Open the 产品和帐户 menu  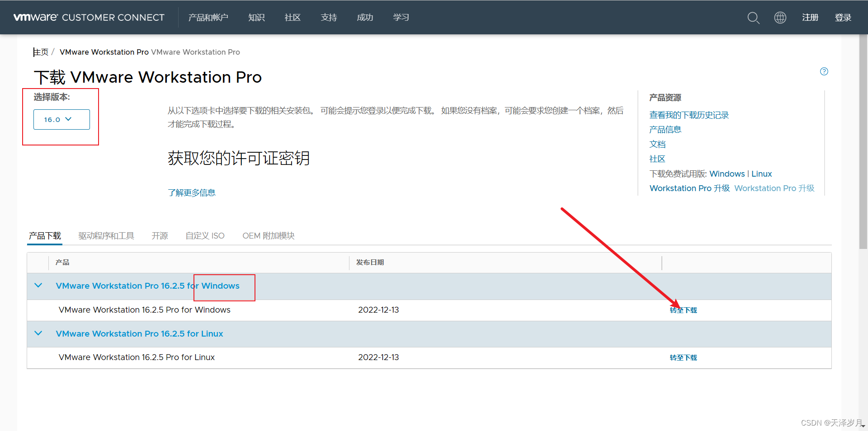[208, 18]
